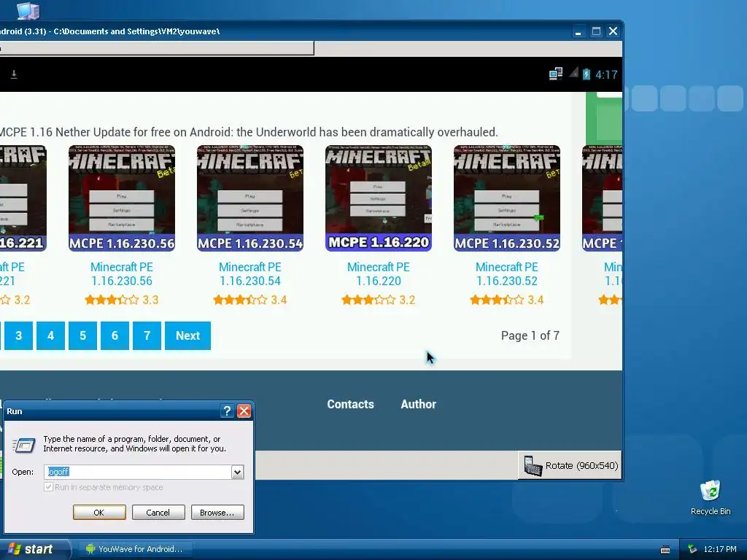Click the 3.2 star rating under 1.16.220
The image size is (747, 560).
[379, 300]
